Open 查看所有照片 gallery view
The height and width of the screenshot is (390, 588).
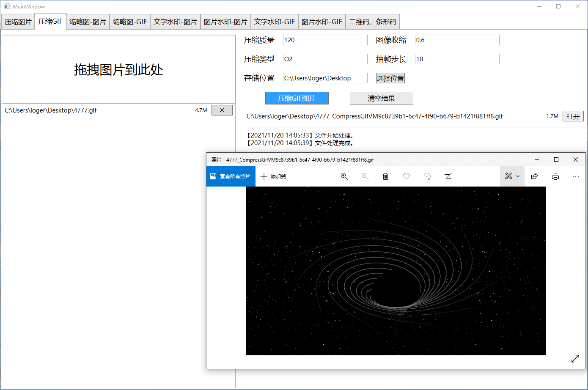tap(231, 176)
